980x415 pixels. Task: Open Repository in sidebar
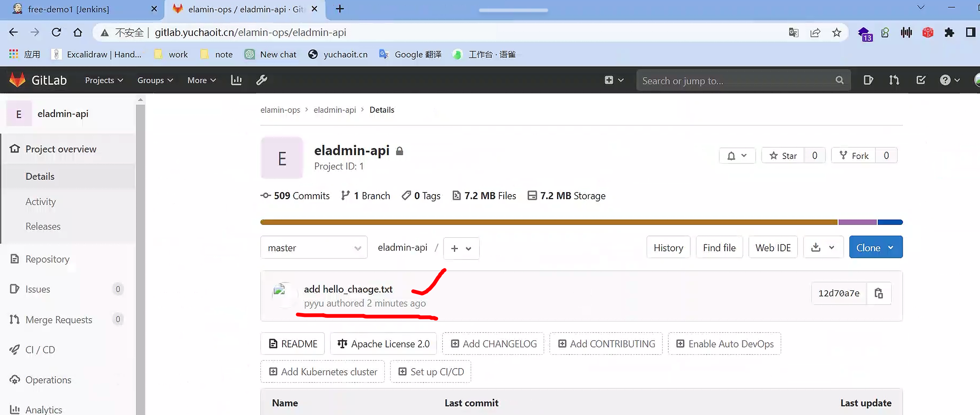[47, 259]
